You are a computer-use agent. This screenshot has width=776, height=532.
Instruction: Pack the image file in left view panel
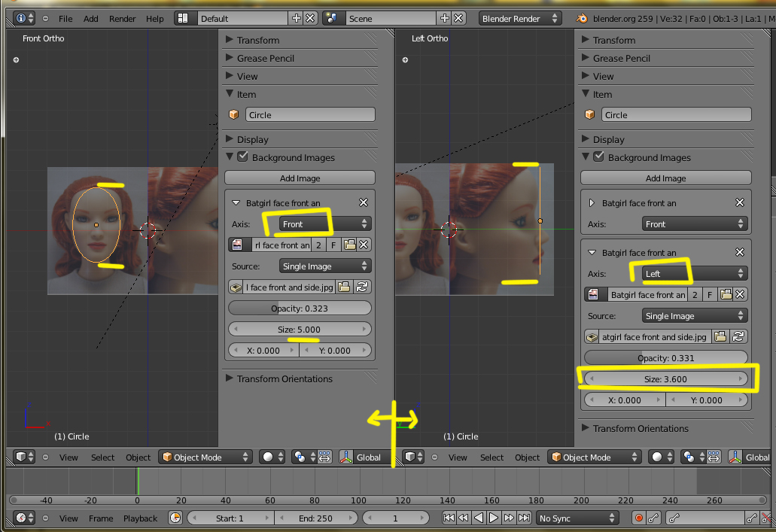[236, 287]
